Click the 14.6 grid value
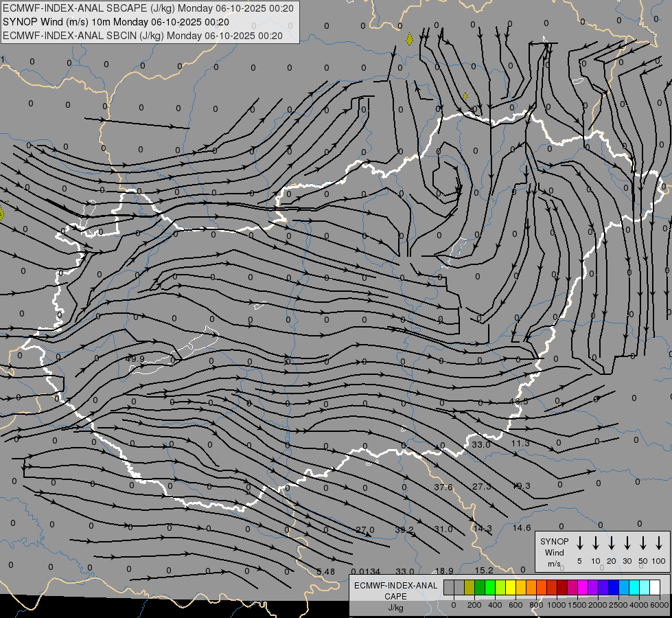Image resolution: width=672 pixels, height=618 pixels. 522,528
